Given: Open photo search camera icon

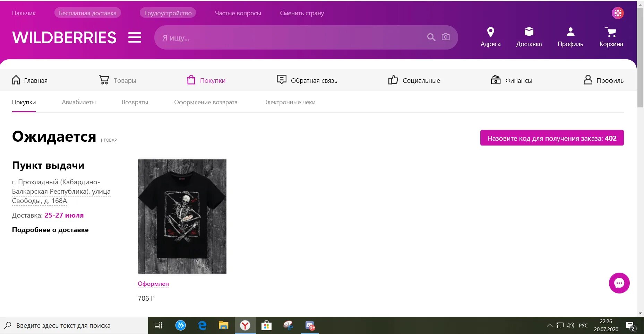Looking at the screenshot, I should tap(446, 37).
